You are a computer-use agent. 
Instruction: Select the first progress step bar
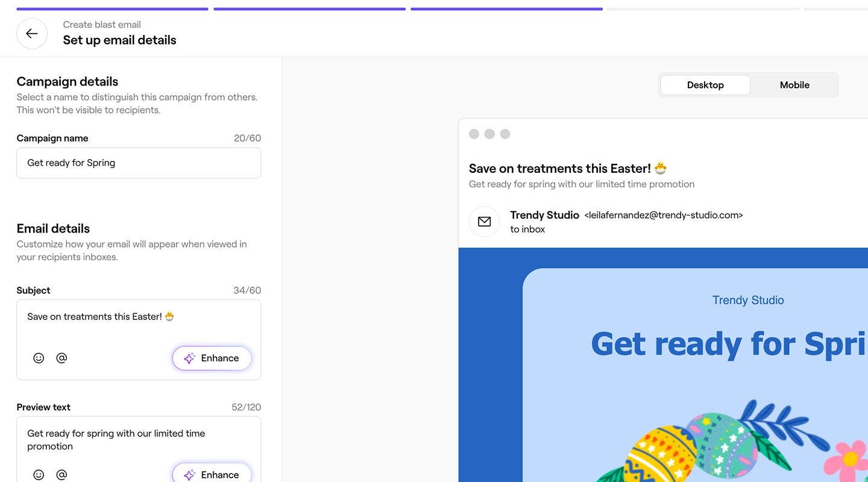(112, 9)
